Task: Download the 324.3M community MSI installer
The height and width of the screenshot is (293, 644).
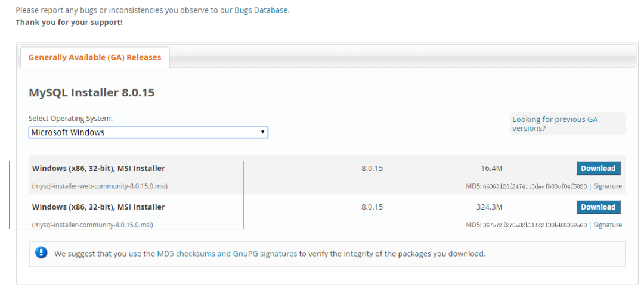Action: point(598,207)
